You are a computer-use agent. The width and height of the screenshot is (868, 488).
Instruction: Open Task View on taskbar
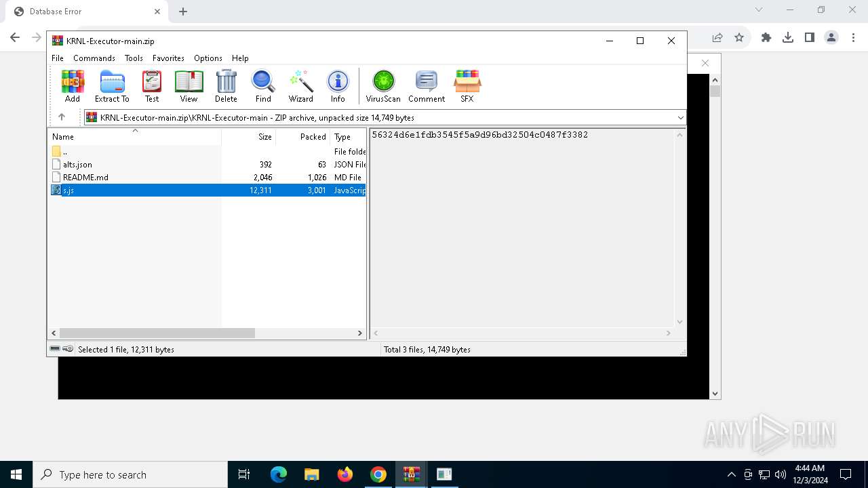pyautogui.click(x=244, y=474)
